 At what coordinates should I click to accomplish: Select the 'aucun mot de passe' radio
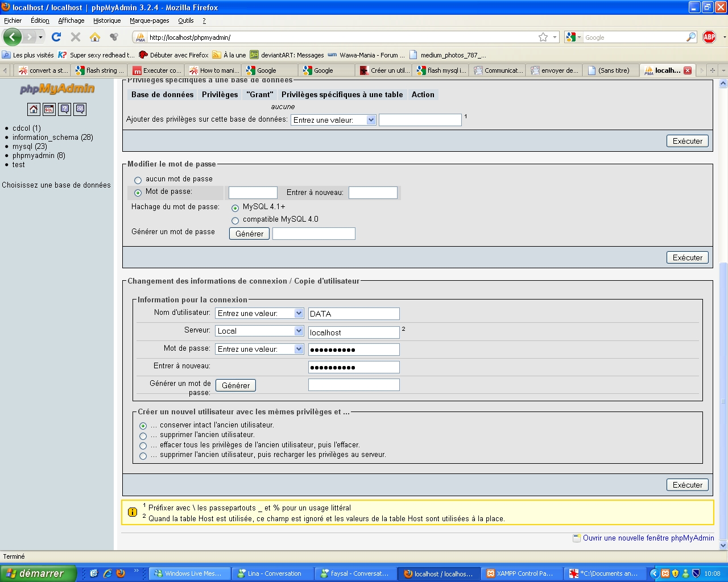[138, 180]
